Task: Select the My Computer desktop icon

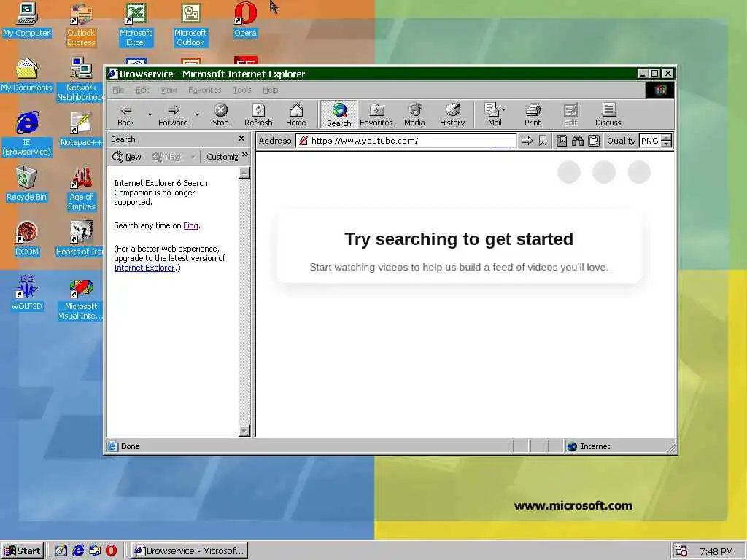Action: tap(26, 20)
